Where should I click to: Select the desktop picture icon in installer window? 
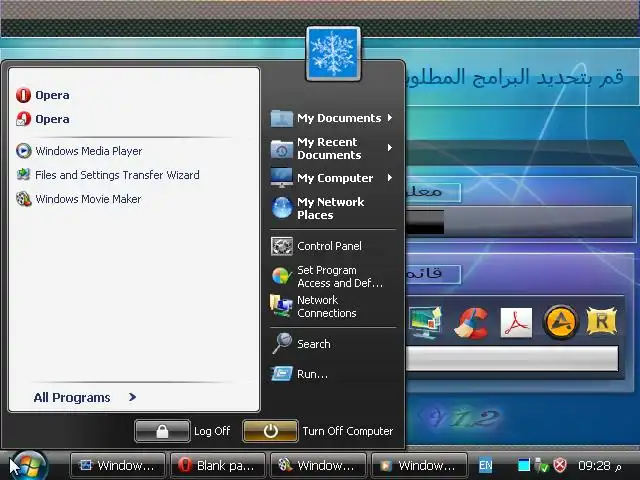(x=425, y=322)
